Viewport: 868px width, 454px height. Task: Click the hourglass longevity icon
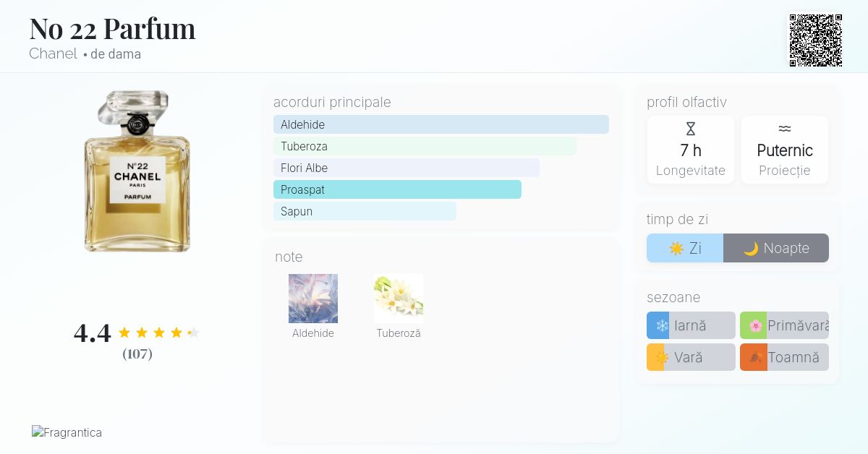691,129
